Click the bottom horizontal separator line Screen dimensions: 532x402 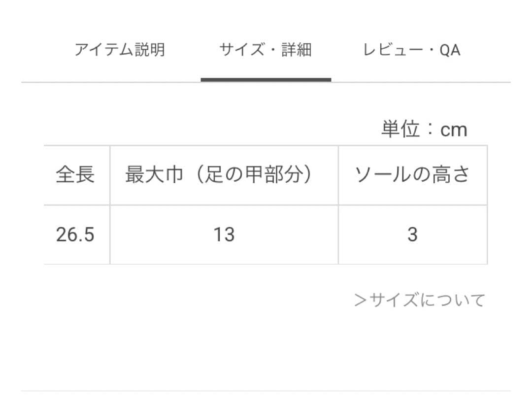tap(266, 391)
